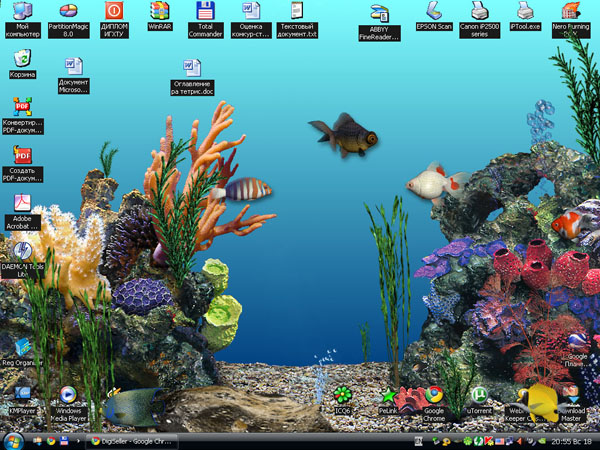Click the Windows Start button
The image size is (600, 450).
point(13,440)
